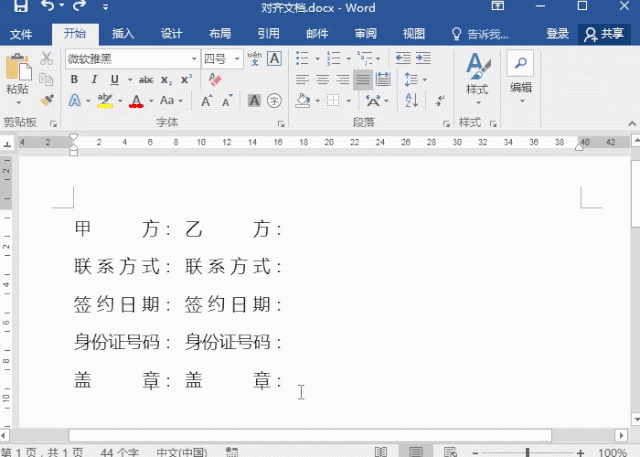Switch to the 设计 tab
Viewport: 640px width, 457px height.
(x=171, y=33)
